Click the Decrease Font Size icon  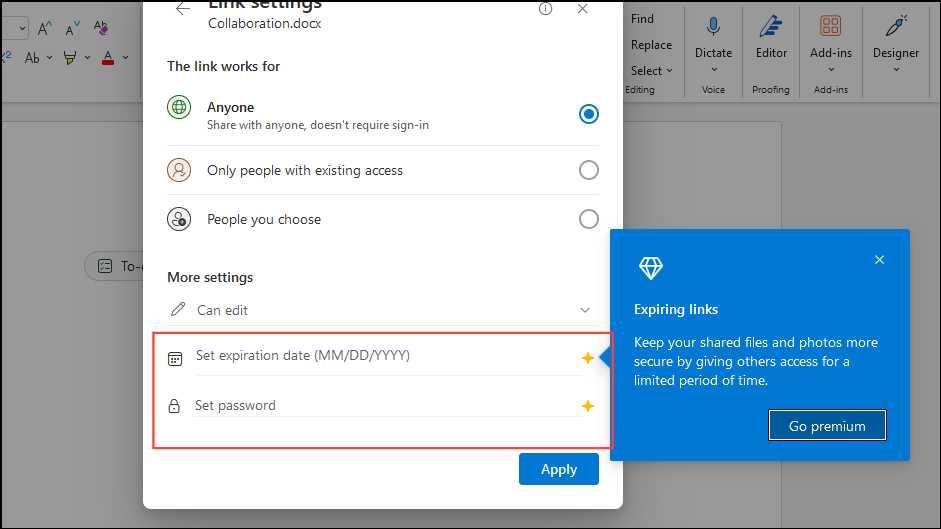click(x=73, y=29)
